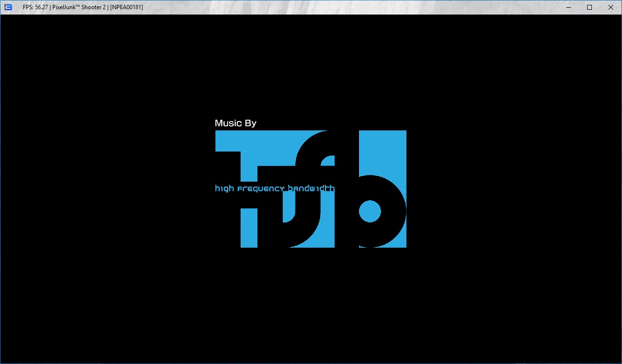Click the empty title bar area
Viewport: 622px width, 364px height.
click(x=340, y=7)
